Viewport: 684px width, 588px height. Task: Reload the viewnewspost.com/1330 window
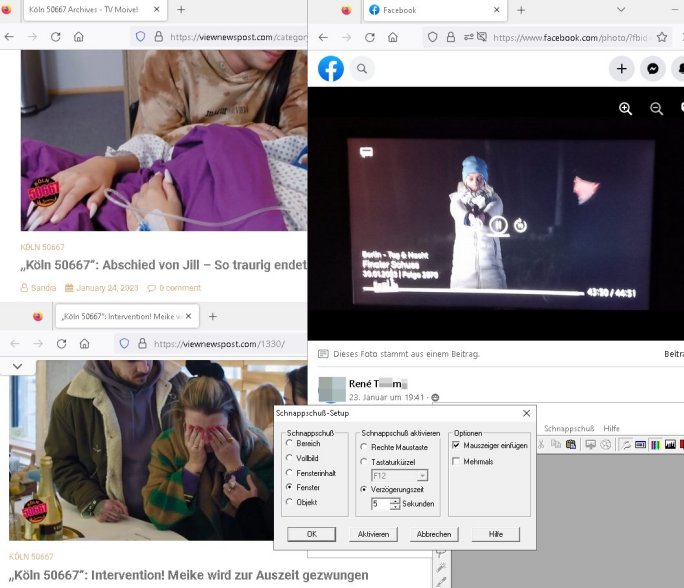[62, 344]
